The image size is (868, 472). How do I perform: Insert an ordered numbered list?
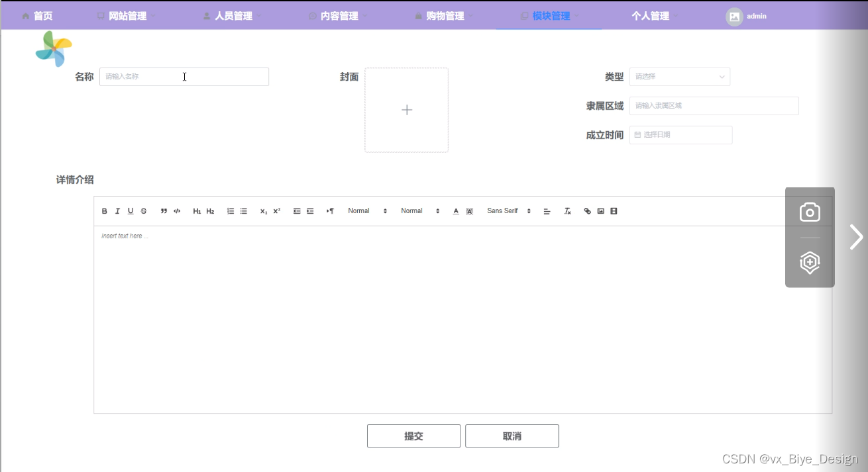pos(231,211)
